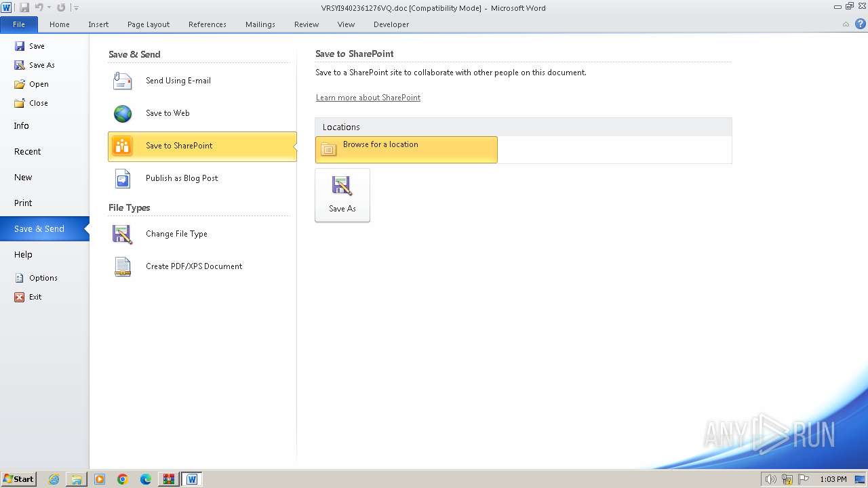This screenshot has width=868, height=488.
Task: Click the Publish as Blog Post icon
Action: coord(123,178)
